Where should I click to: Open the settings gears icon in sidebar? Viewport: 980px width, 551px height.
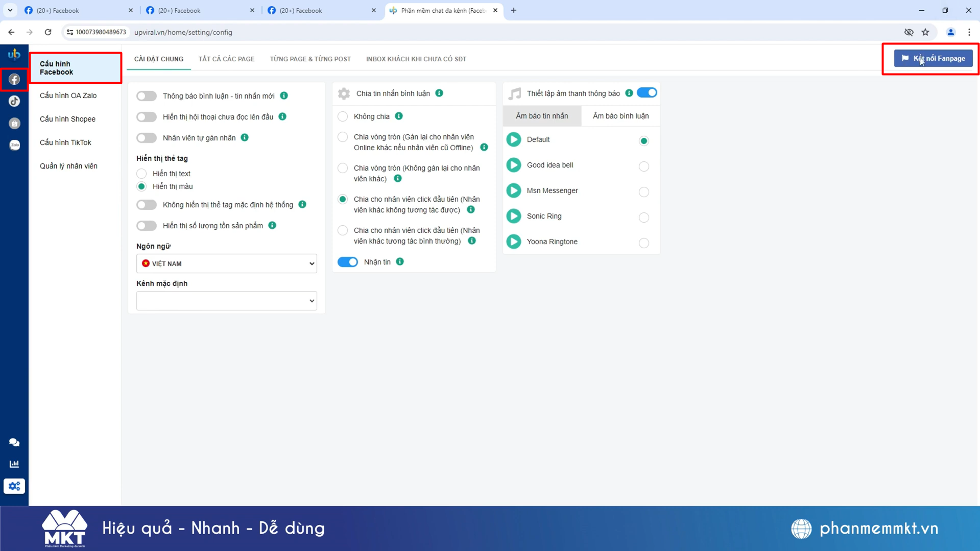tap(14, 486)
